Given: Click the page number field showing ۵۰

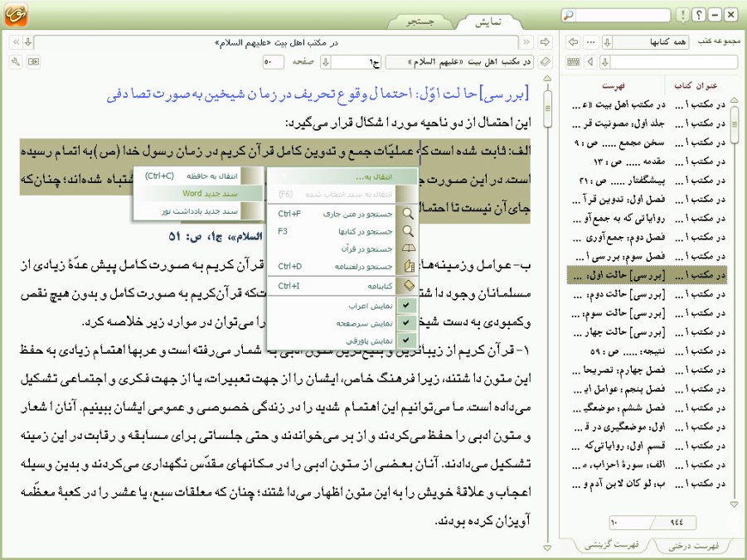Looking at the screenshot, I should [273, 62].
